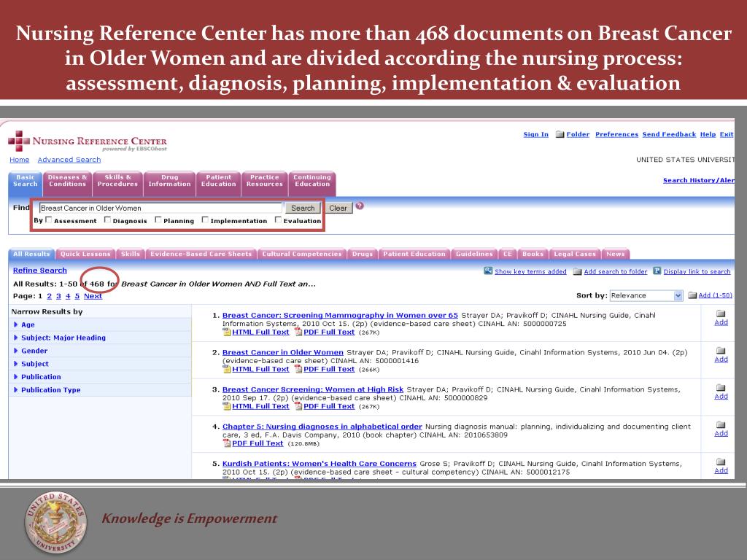The height and width of the screenshot is (560, 747).
Task: Click the Sign In link
Action: [536, 134]
